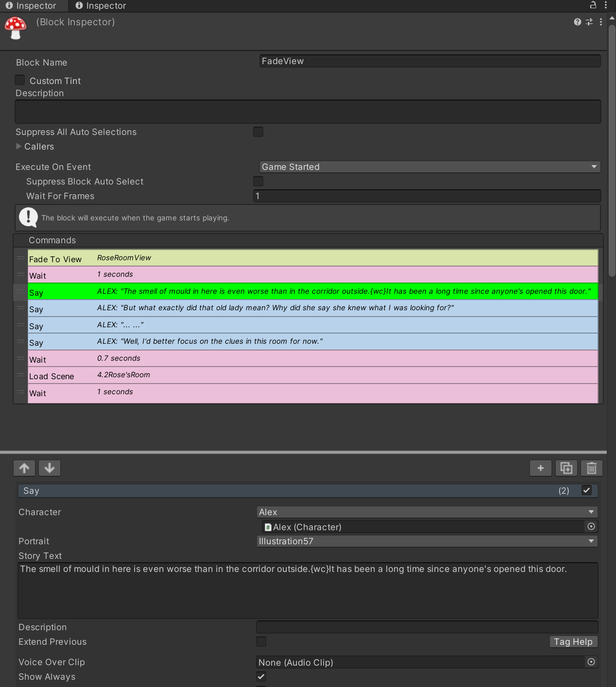The image size is (616, 687).
Task: Click the drag handle of the 0.7 seconds Wait
Action: click(x=21, y=358)
